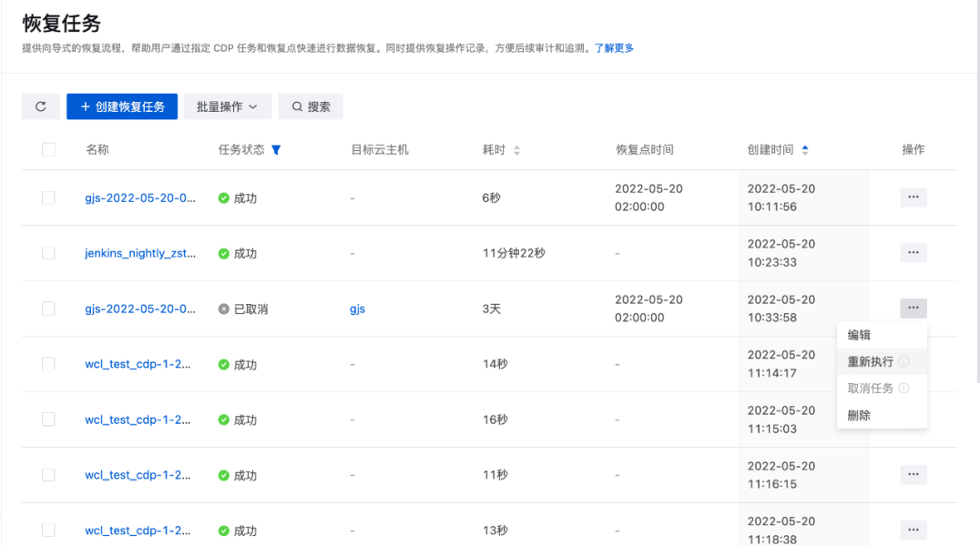980x546 pixels.
Task: Open more actions for row created 11:18:38
Action: coord(914,531)
